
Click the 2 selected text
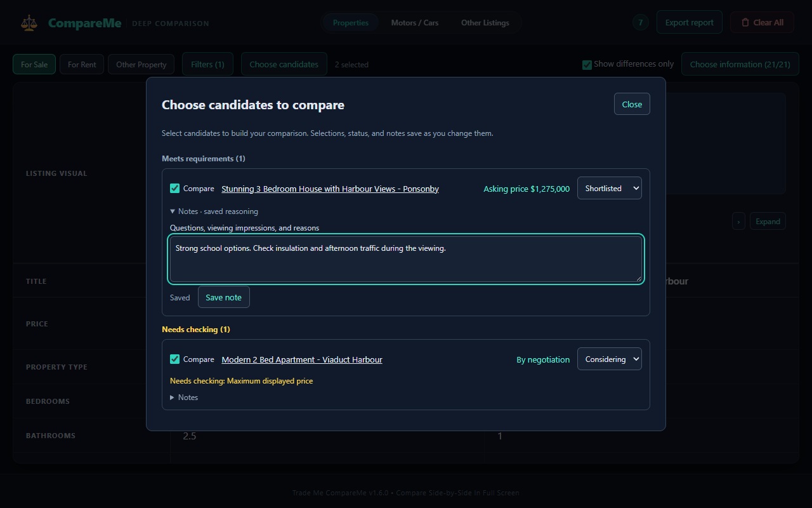[x=351, y=65]
